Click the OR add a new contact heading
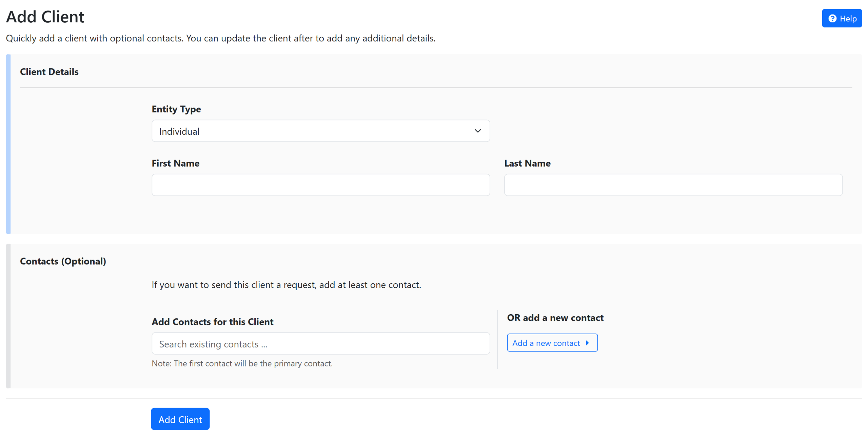Viewport: 868px width, 436px height. pos(555,318)
